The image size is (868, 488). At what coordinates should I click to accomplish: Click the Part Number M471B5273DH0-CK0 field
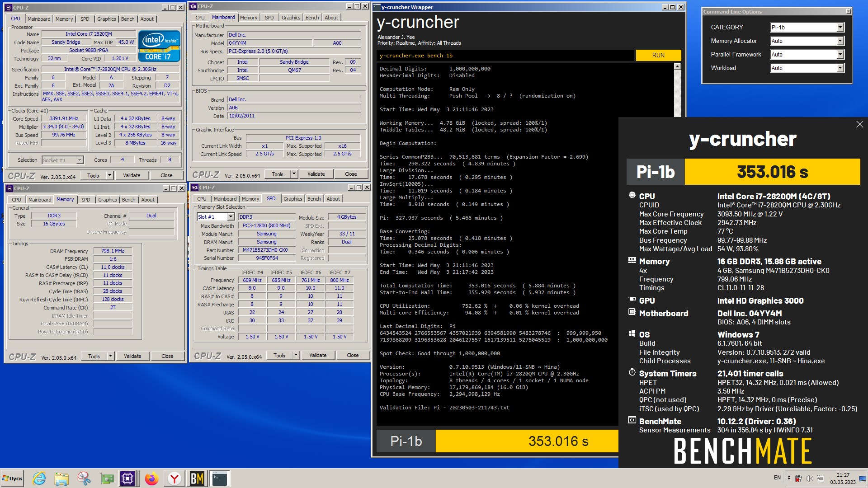pyautogui.click(x=267, y=250)
